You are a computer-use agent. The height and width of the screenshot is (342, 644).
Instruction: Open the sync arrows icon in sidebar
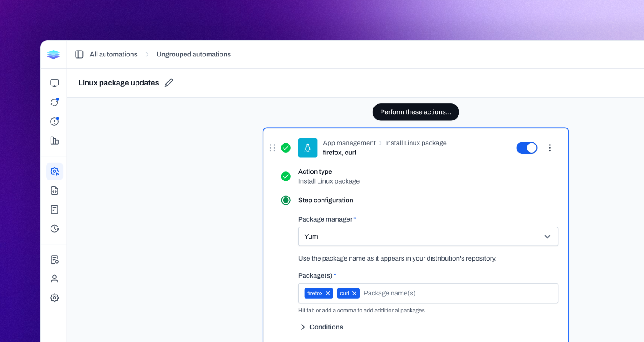[55, 103]
